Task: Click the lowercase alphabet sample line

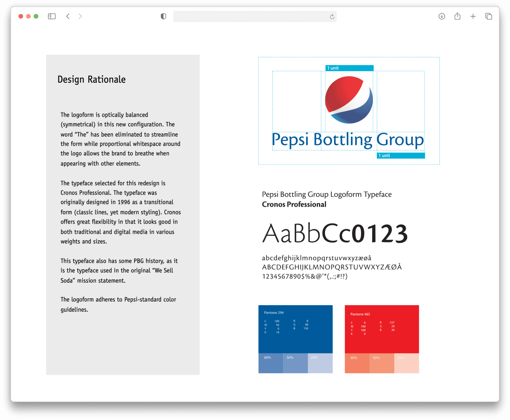Action: point(316,258)
